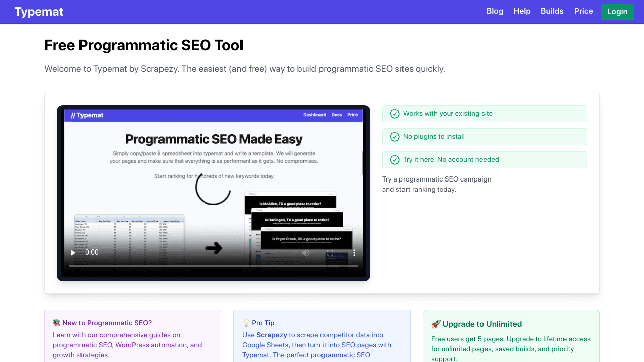
Task: Open the Price page
Action: [583, 11]
